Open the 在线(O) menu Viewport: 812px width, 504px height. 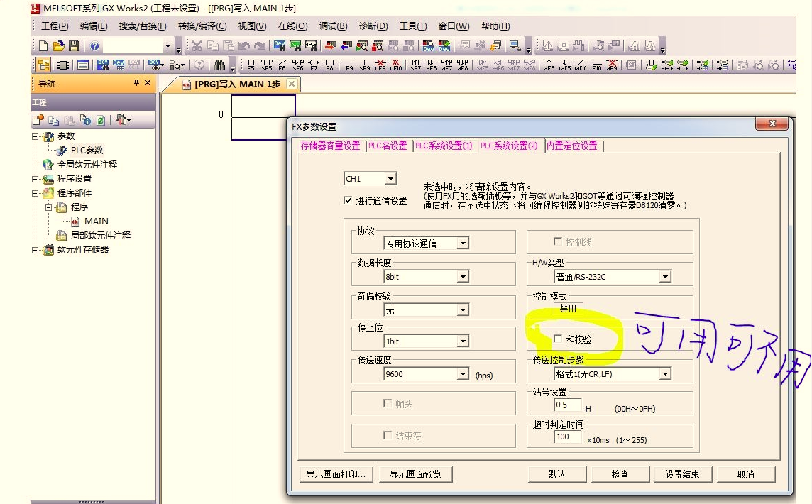(x=292, y=26)
